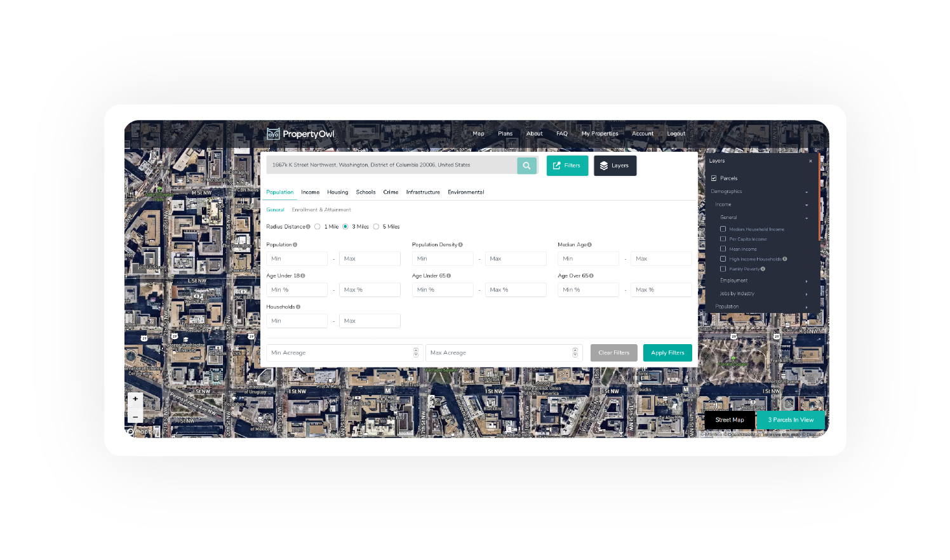Click info icon beside Population Density label
This screenshot has height=560, width=950.
tap(460, 245)
